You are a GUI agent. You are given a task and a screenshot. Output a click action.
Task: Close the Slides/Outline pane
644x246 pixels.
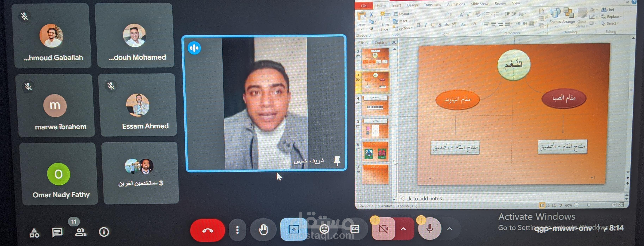tap(394, 42)
